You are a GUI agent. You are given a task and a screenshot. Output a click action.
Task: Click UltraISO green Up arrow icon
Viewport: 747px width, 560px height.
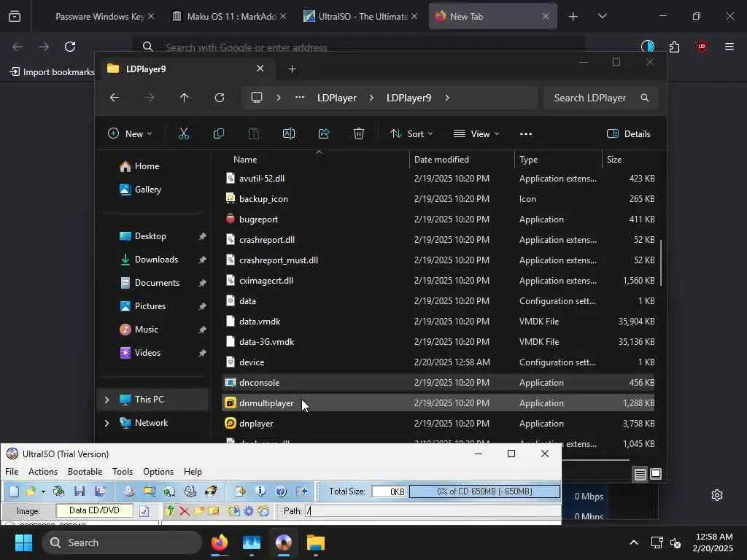170,511
